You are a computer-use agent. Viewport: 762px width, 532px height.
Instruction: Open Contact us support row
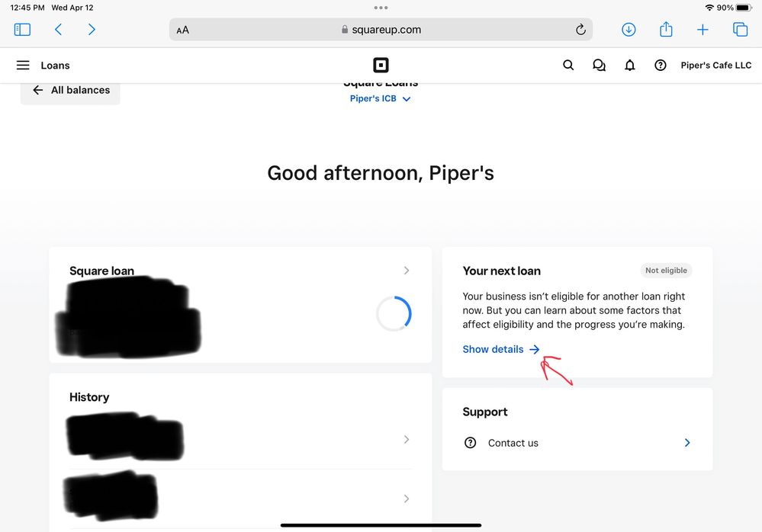[x=577, y=443]
